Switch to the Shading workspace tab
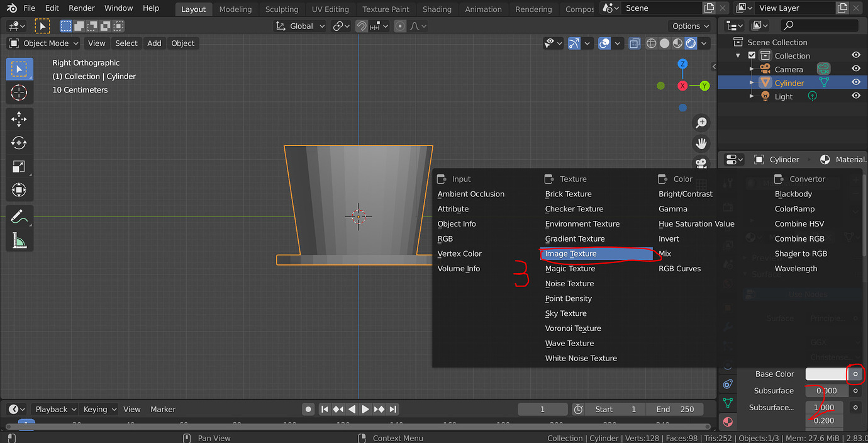 437,9
